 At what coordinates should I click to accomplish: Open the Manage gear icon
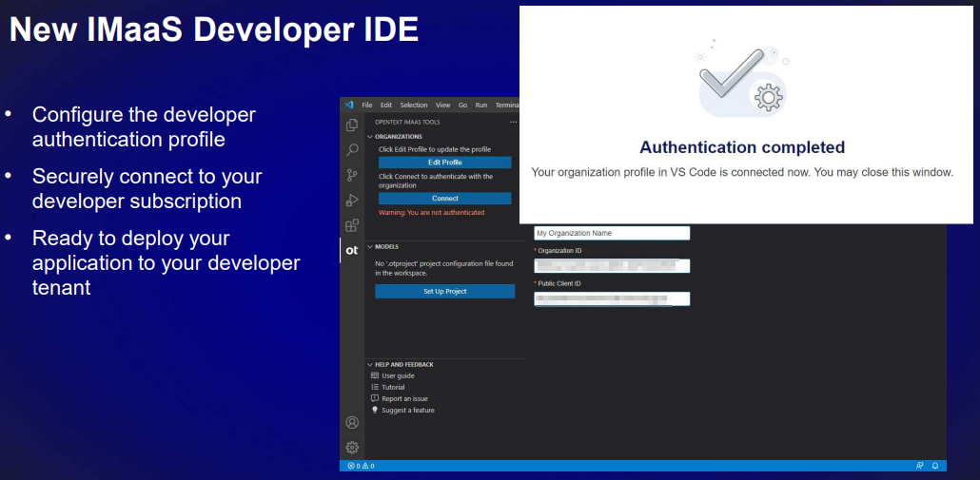[x=352, y=447]
